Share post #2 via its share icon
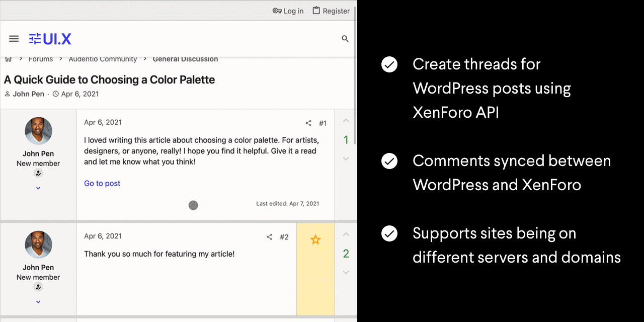 point(270,236)
